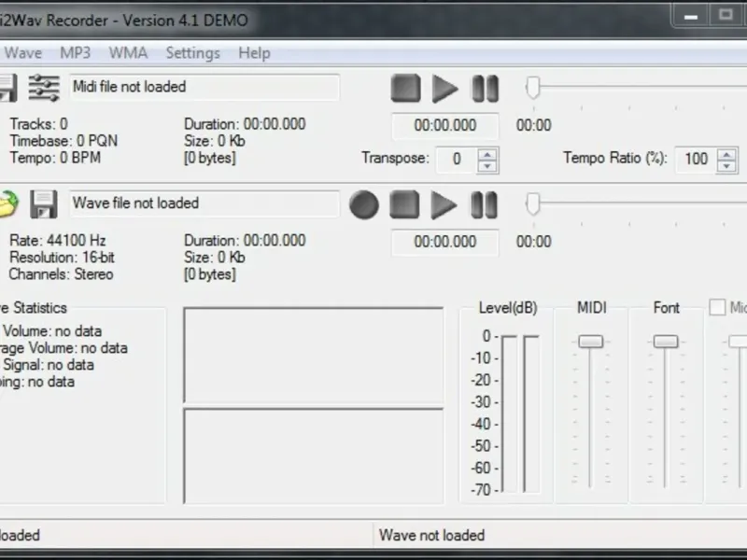
Task: Decrease Transpose with down arrow
Action: click(x=486, y=166)
